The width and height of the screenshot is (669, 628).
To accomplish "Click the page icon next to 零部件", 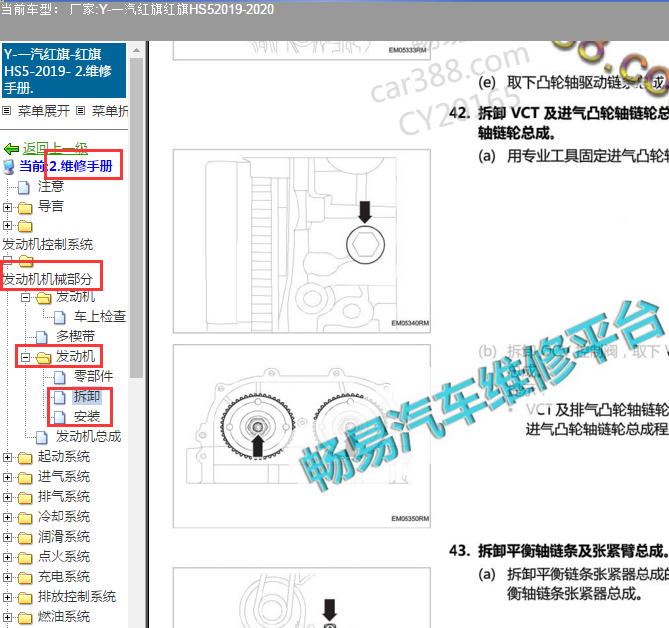I will coord(60,377).
